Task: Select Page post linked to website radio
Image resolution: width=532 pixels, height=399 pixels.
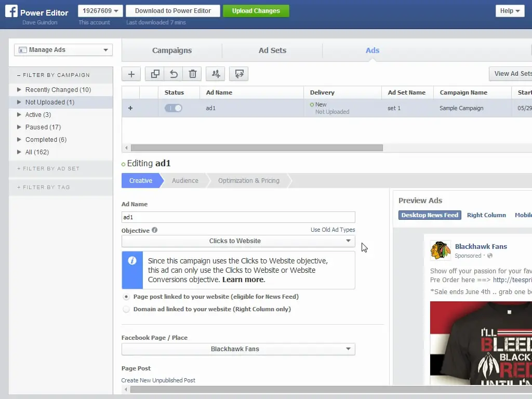Action: tap(126, 297)
